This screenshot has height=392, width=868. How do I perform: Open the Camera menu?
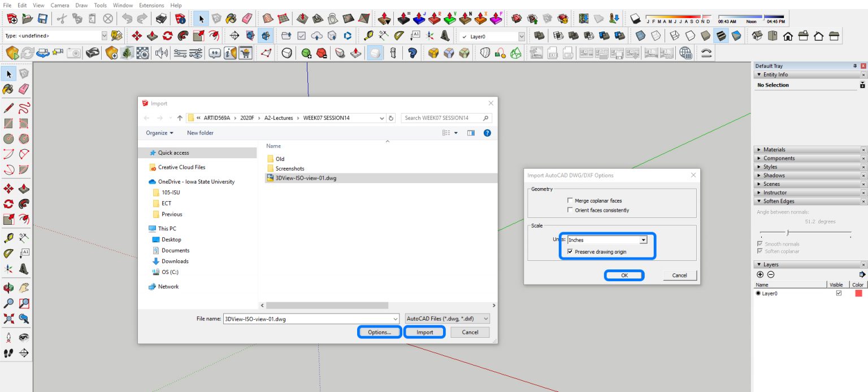(x=59, y=5)
